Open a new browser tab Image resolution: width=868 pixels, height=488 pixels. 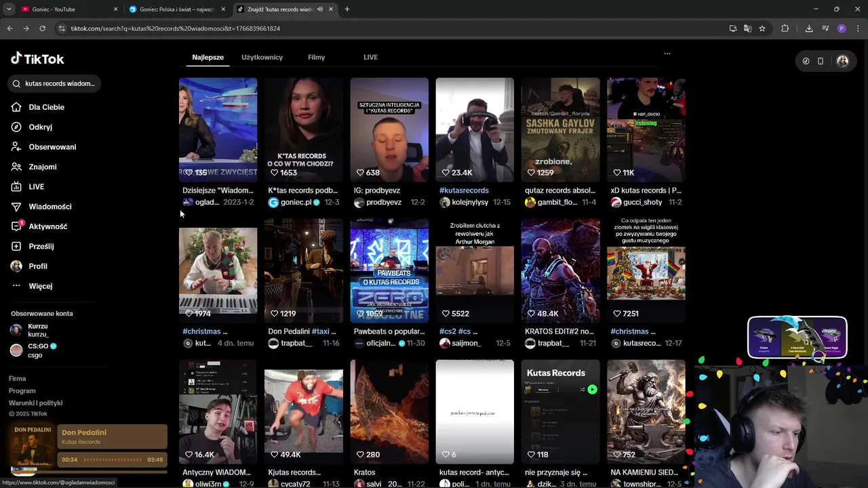tap(347, 9)
